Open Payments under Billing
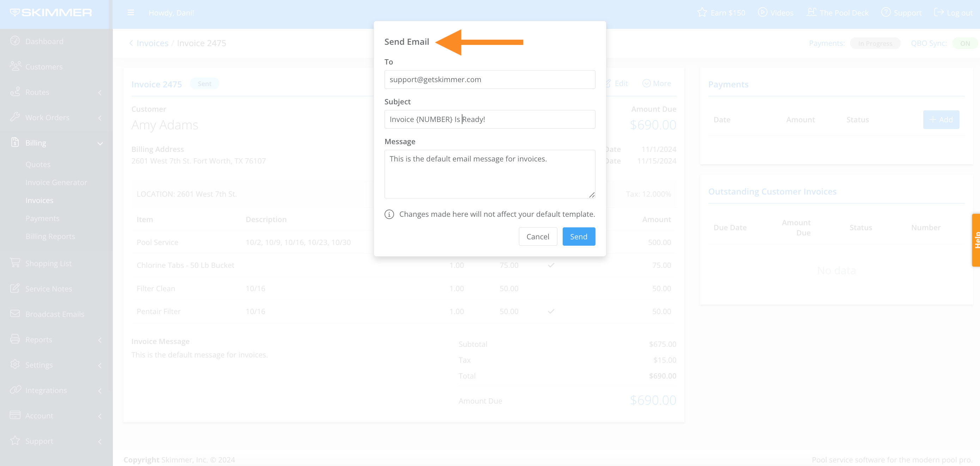 point(43,218)
